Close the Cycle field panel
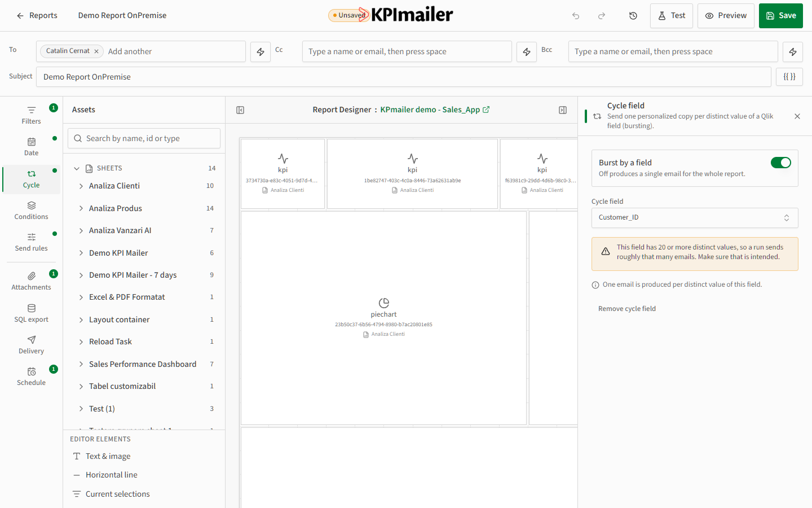 (x=797, y=116)
